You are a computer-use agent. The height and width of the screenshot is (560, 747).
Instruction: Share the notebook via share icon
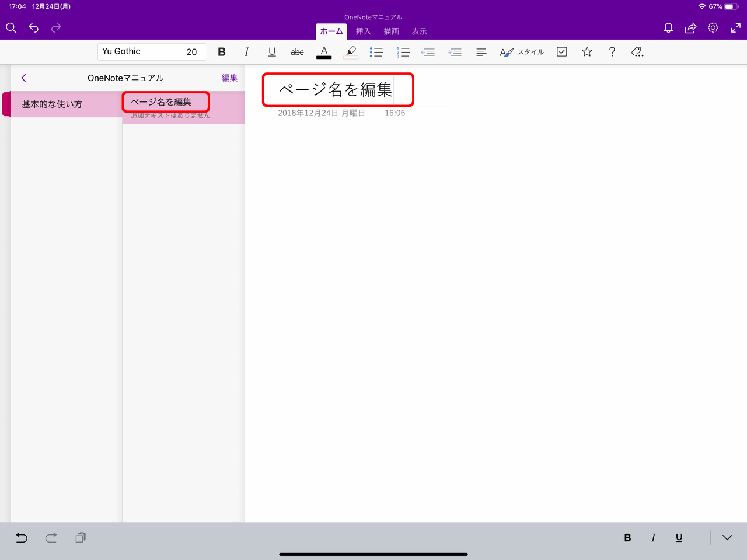click(x=690, y=28)
